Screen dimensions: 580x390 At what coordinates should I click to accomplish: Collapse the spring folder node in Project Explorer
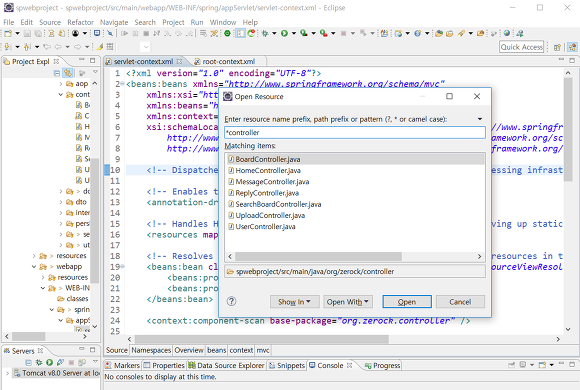(x=52, y=310)
